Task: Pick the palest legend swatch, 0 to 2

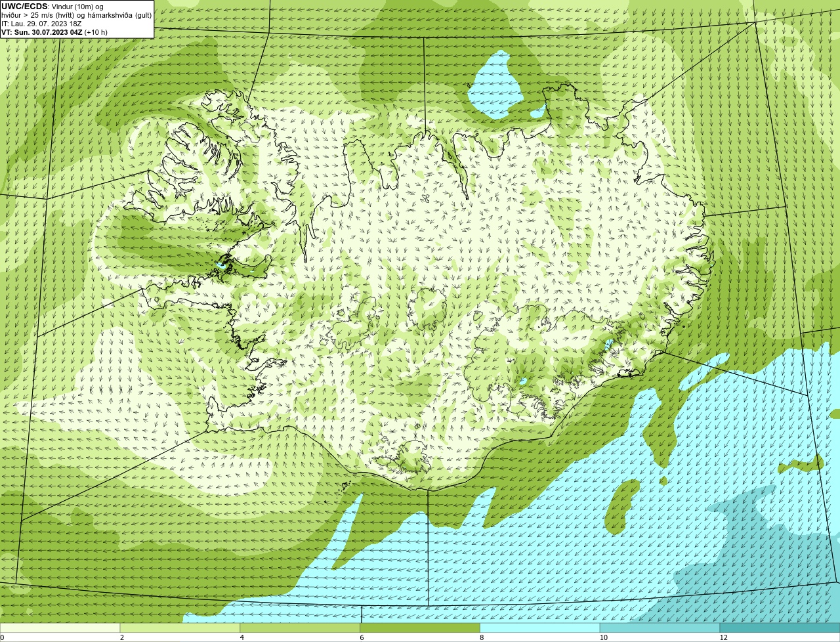Action: click(x=60, y=628)
